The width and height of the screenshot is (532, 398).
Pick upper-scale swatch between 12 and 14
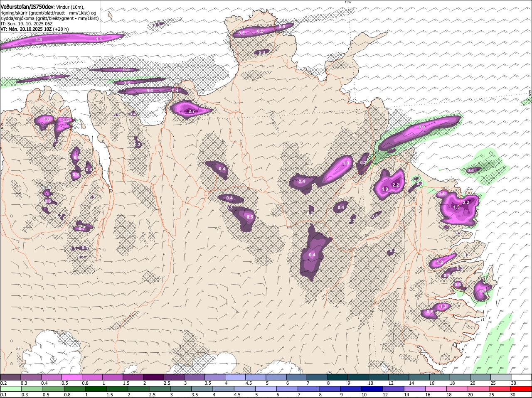399,377
